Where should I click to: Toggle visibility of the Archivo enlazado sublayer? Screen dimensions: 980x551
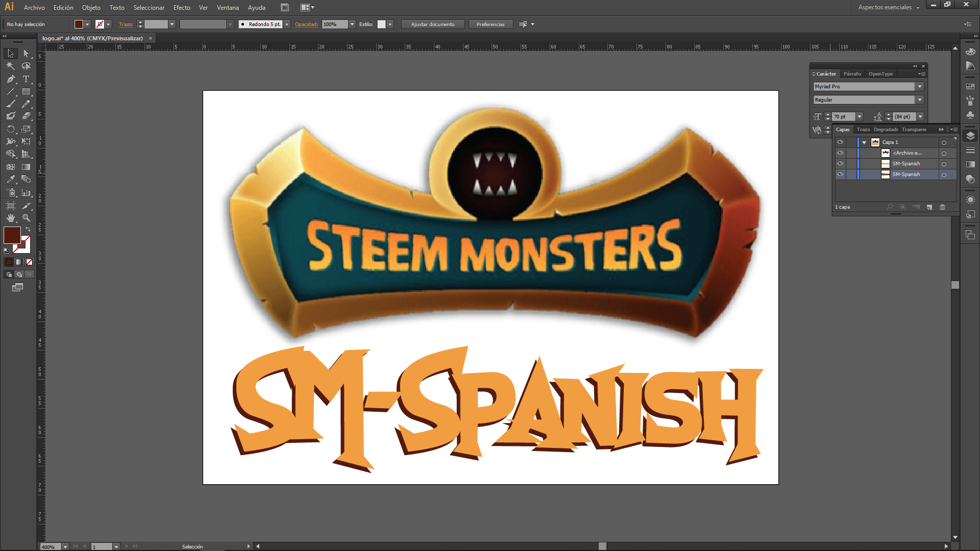[x=840, y=153]
